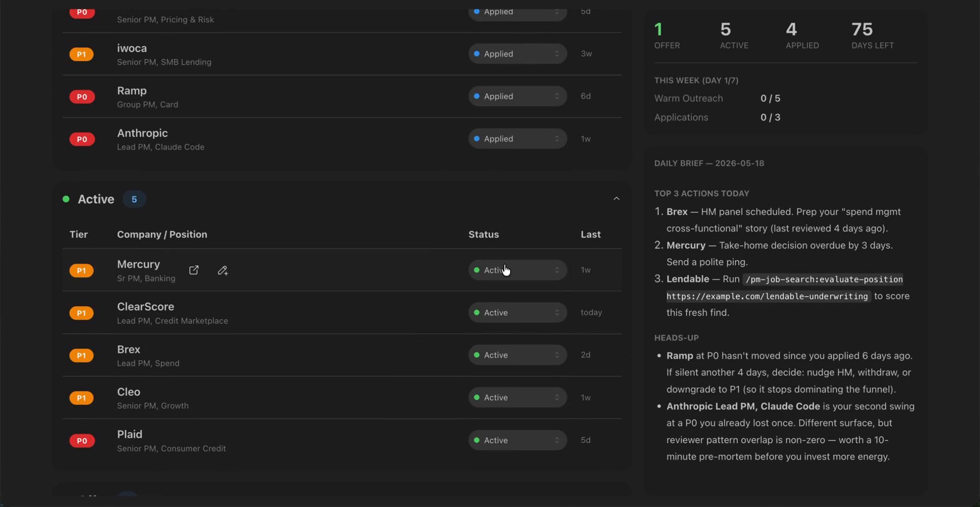Click the Senior PM, Consumer Credit position
The width and height of the screenshot is (980, 507).
171,448
